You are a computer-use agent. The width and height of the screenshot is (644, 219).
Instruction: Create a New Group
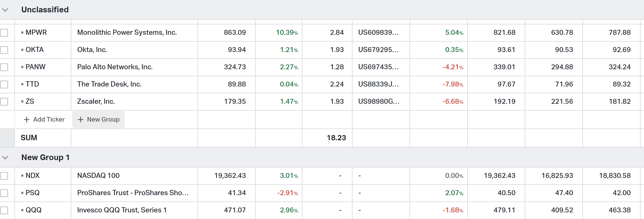pyautogui.click(x=99, y=119)
